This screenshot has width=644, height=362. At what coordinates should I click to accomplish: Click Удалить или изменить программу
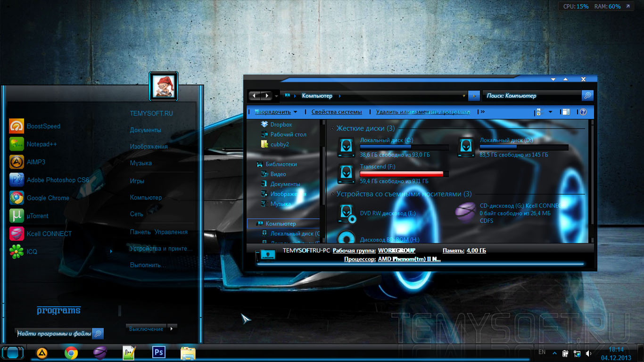423,112
